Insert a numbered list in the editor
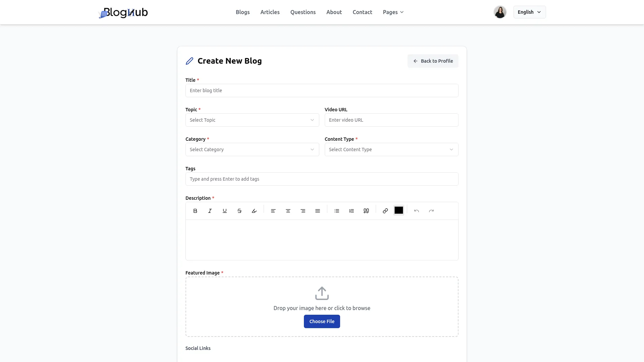The width and height of the screenshot is (644, 362). click(351, 211)
